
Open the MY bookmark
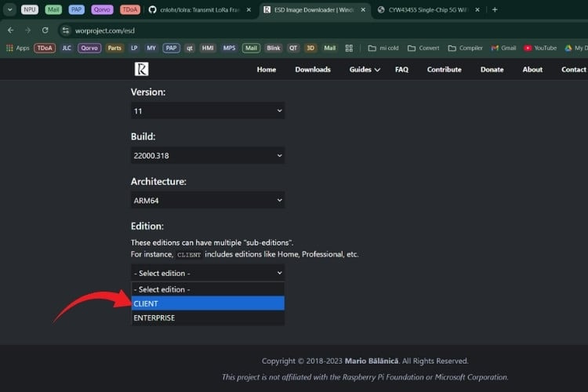pos(151,48)
